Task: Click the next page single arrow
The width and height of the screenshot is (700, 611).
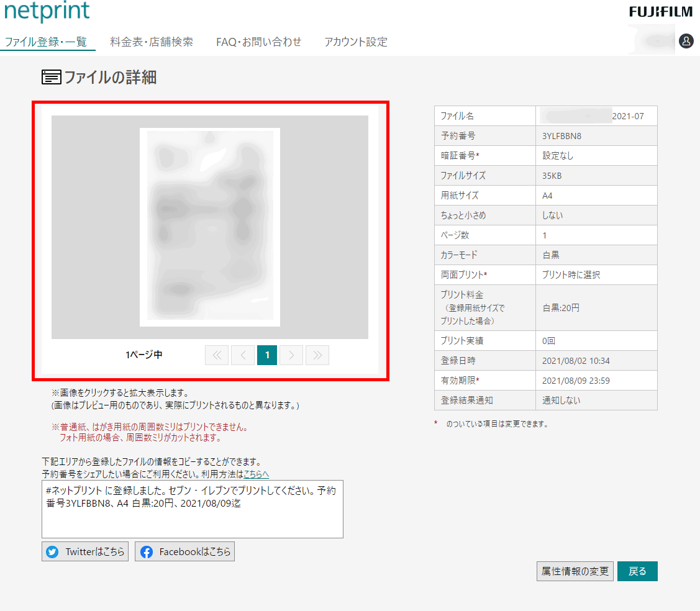Action: pos(291,355)
